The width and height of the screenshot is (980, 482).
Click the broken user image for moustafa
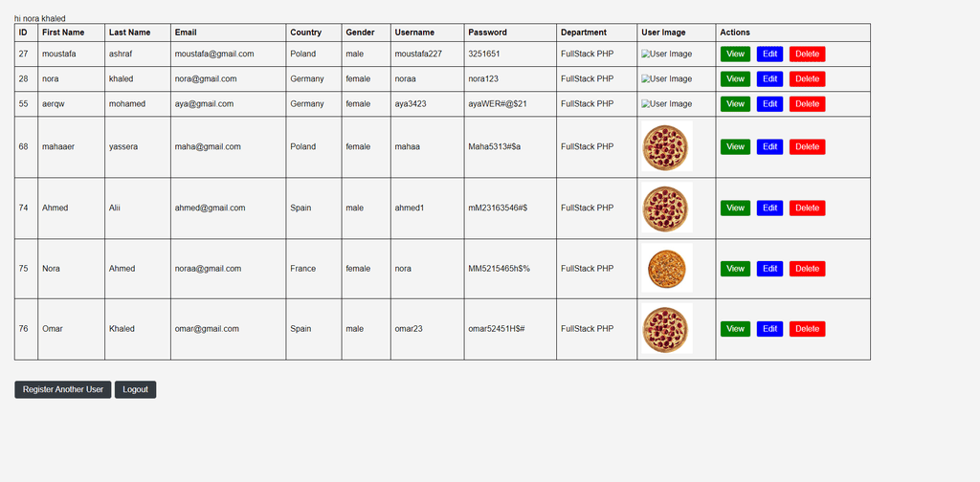click(666, 55)
